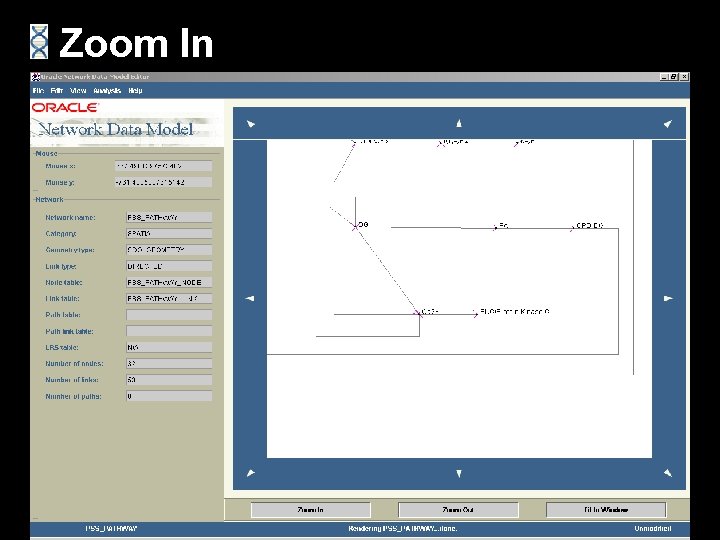
Task: Open the Edit menu
Action: [56, 90]
